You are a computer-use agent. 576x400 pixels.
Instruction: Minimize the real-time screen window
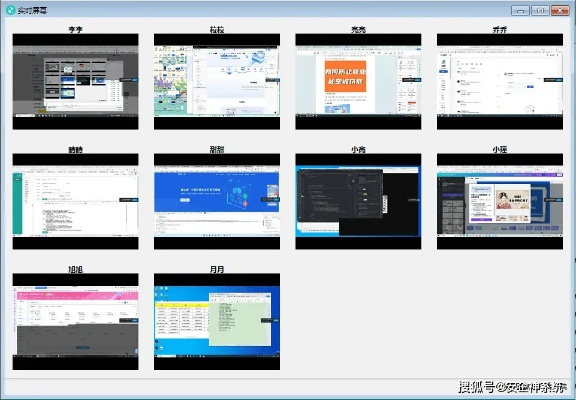point(520,10)
